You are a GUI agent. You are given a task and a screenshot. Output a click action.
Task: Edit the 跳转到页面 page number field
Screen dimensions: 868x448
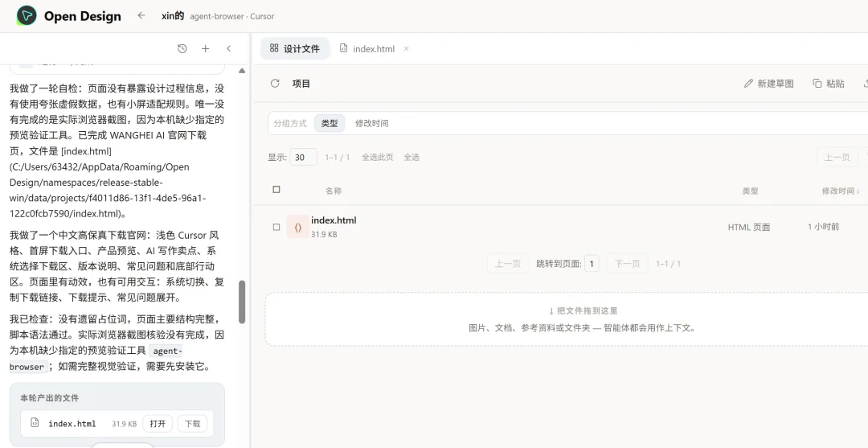coord(592,264)
